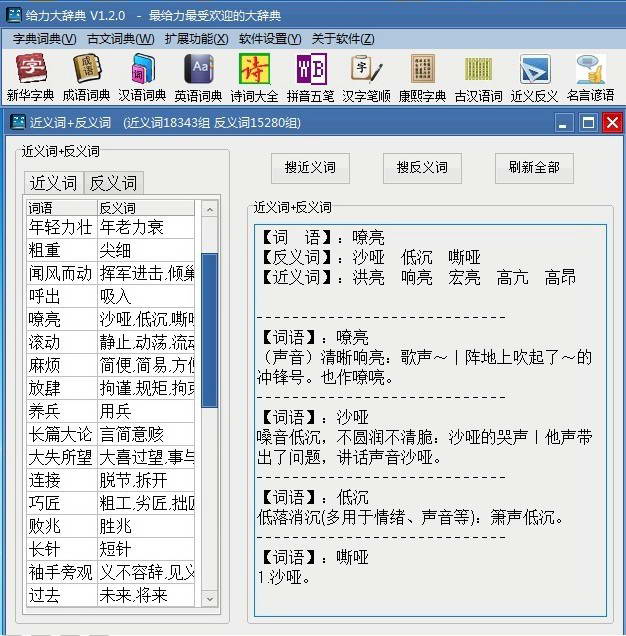Select the 古汉语词 toolbar icon
This screenshot has height=636, width=626.
[478, 77]
